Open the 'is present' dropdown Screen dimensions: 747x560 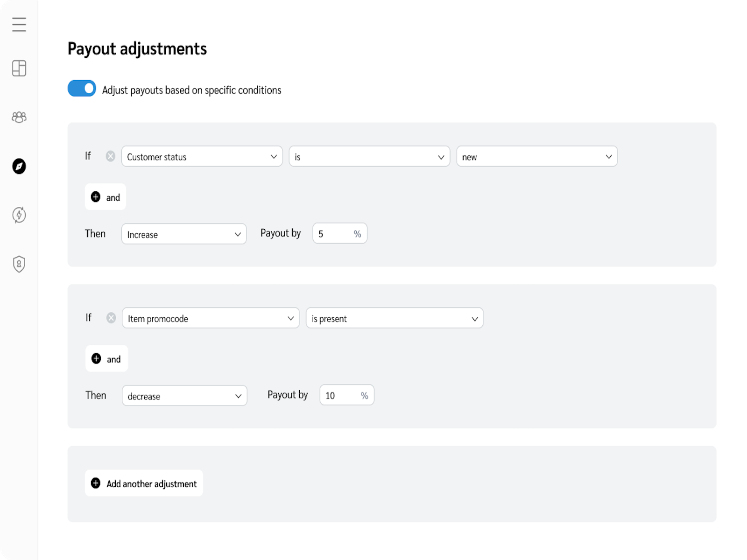pyautogui.click(x=395, y=318)
